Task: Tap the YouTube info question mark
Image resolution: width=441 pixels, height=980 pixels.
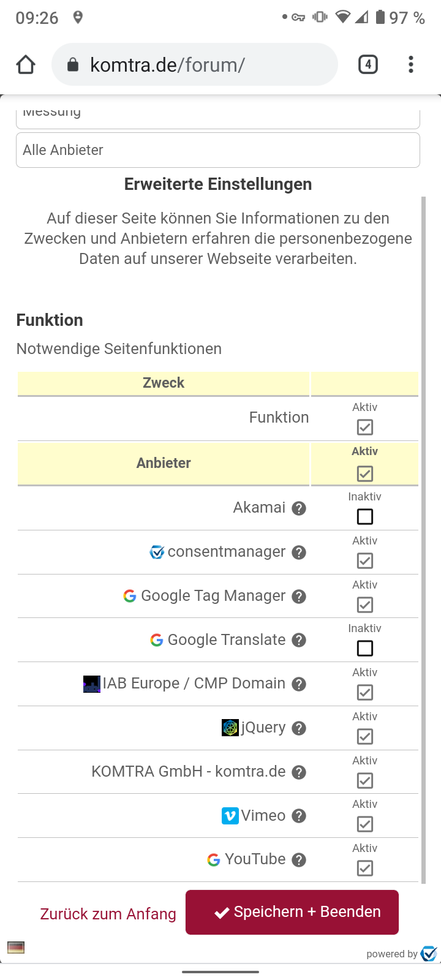Action: [x=299, y=860]
